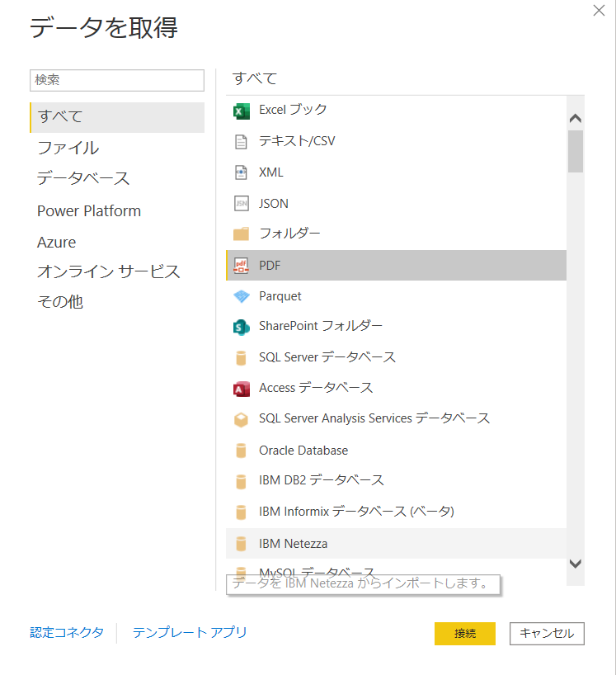Select the ファイル category
Viewport: 616px width, 675px height.
[x=68, y=148]
